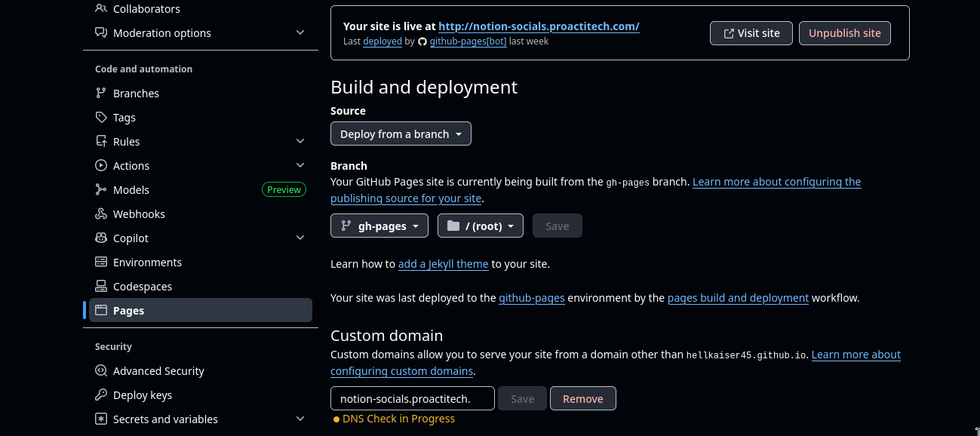Screen dimensions: 980x436
Task: Click the Branches icon in sidebar
Action: coord(101,93)
